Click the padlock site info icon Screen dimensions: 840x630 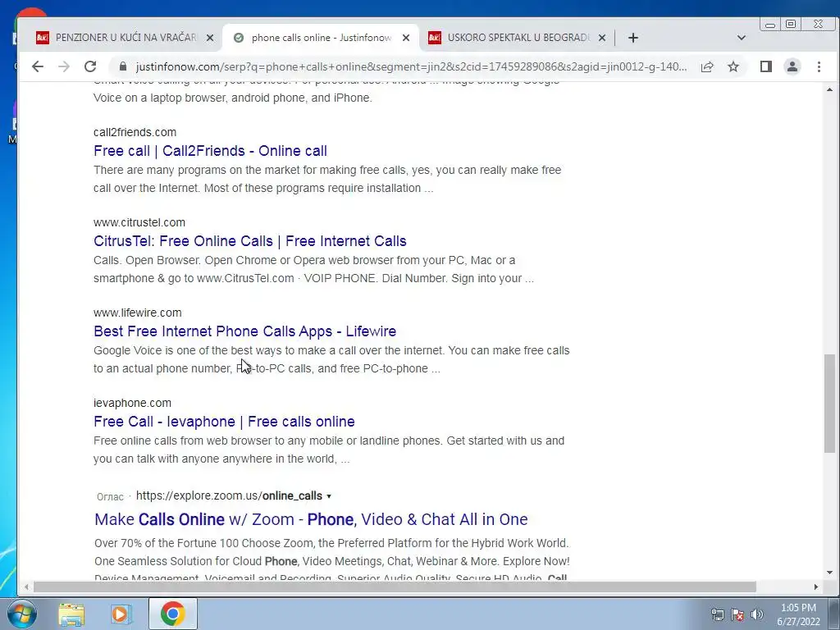point(123,66)
